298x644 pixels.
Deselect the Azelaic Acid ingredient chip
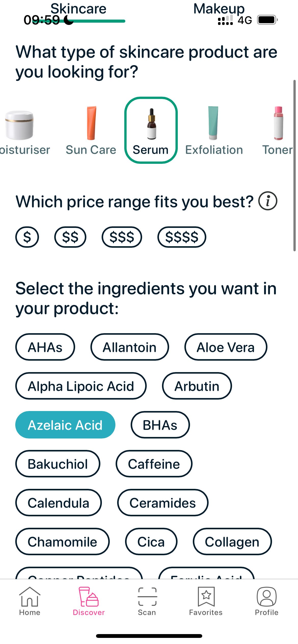(65, 425)
